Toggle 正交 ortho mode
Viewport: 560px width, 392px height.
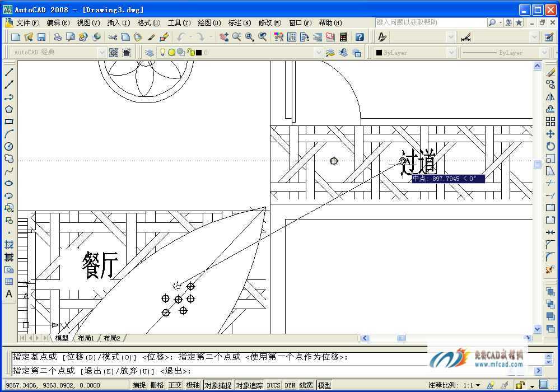click(175, 385)
